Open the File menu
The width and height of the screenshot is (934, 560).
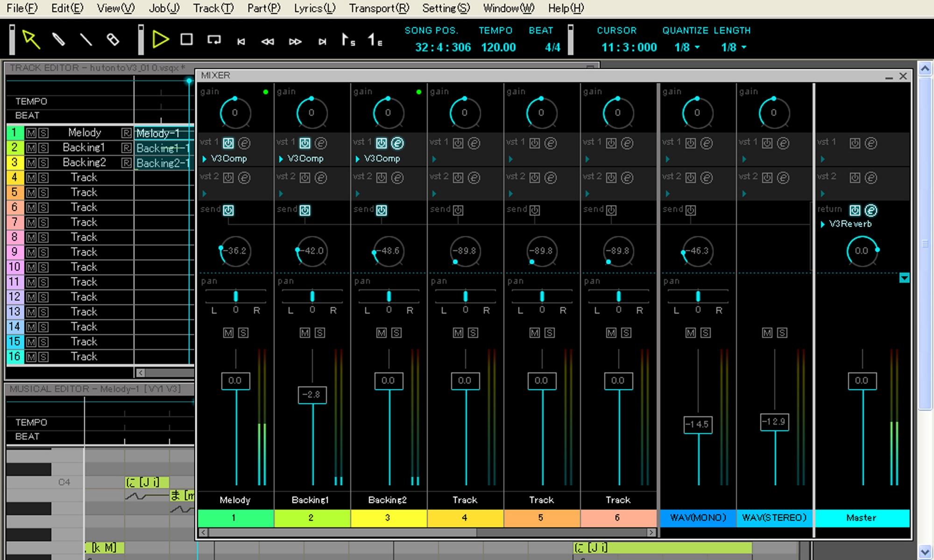pyautogui.click(x=22, y=8)
